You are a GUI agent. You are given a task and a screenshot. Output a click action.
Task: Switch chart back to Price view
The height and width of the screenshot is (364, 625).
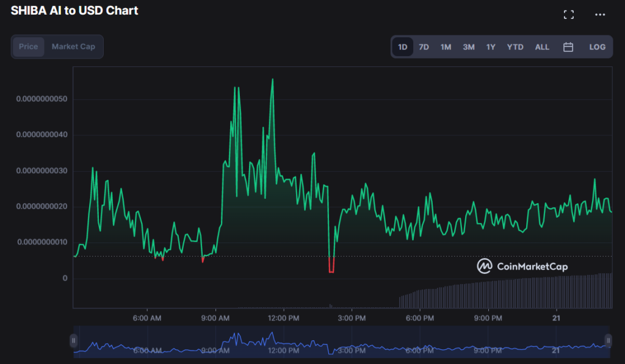point(28,46)
